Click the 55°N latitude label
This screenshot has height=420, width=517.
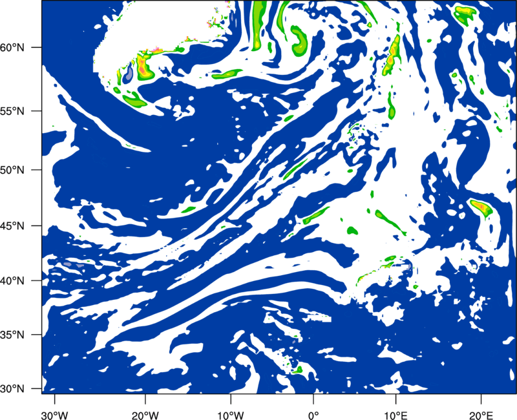[12, 111]
